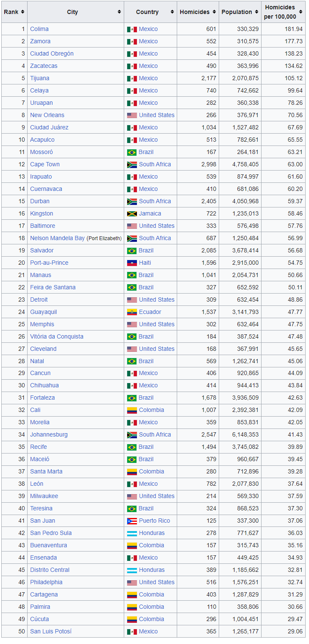The image size is (309, 644).
Task: Open the San Luis Potosí link
Action: (x=51, y=631)
